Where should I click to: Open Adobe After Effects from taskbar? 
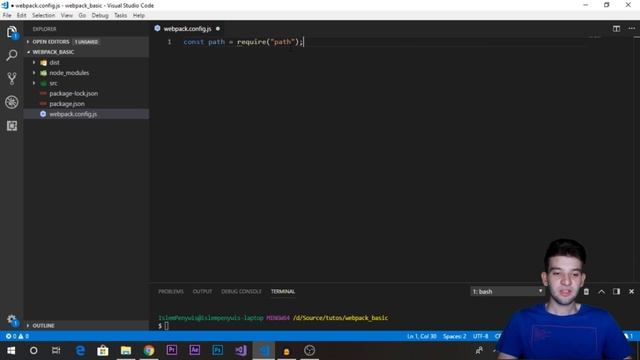tap(195, 350)
